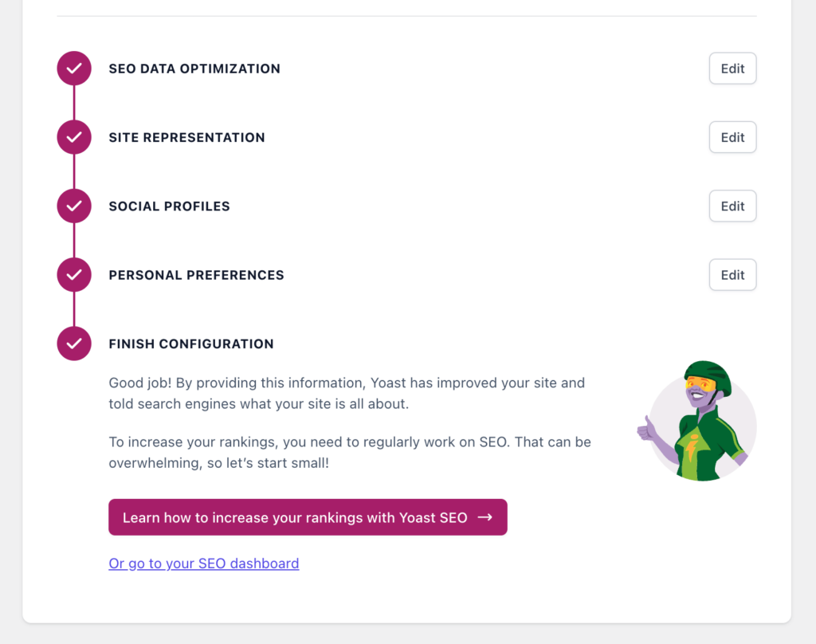Viewport: 816px width, 644px height.
Task: Click the arrow icon inside the rankings button
Action: [x=485, y=517]
